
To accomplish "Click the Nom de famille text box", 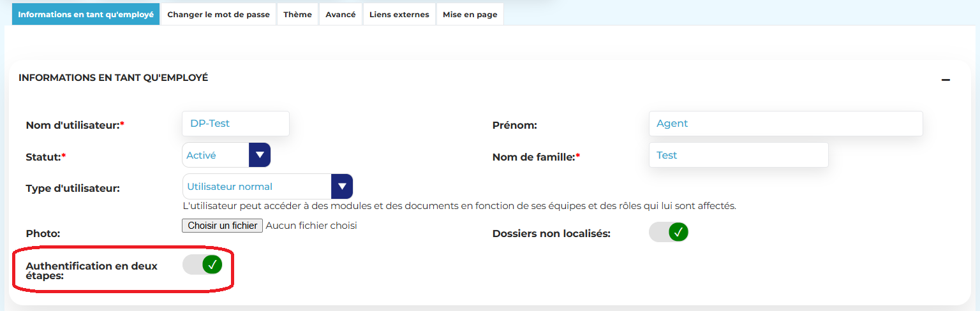I will (x=738, y=155).
